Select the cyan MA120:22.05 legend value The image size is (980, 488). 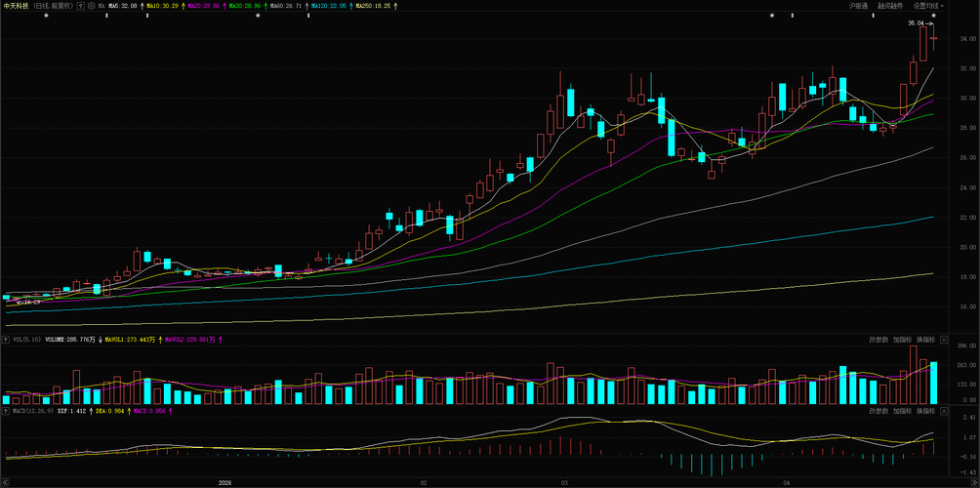[x=329, y=6]
